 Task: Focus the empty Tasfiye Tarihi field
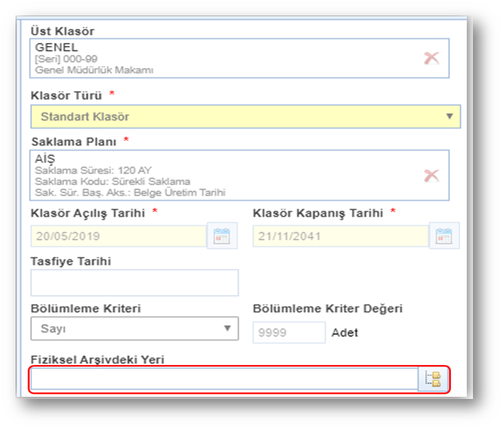[x=134, y=283]
